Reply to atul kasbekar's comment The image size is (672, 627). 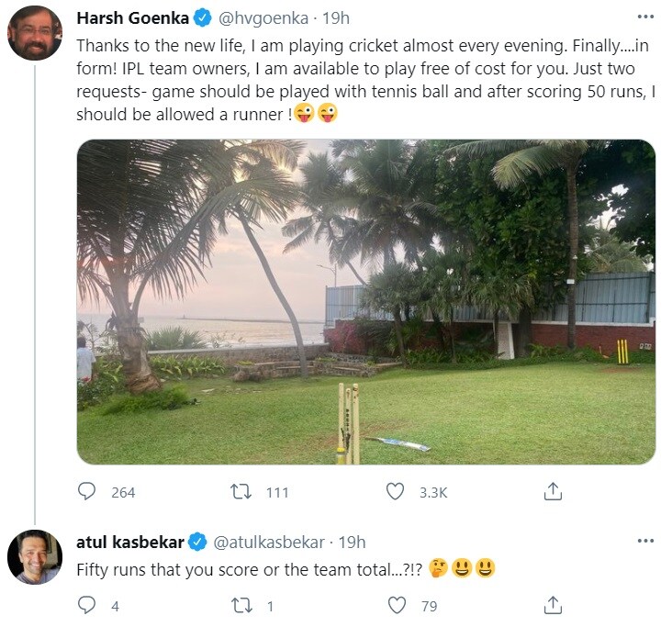[88, 605]
